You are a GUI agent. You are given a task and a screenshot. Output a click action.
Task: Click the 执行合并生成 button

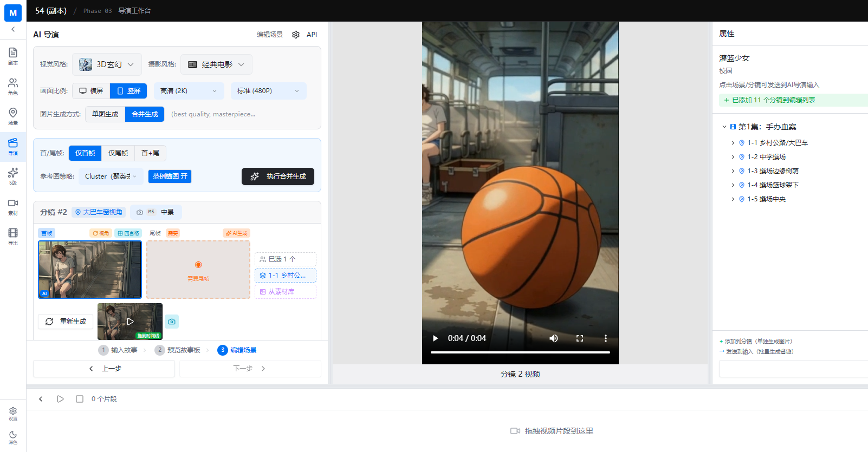278,176
